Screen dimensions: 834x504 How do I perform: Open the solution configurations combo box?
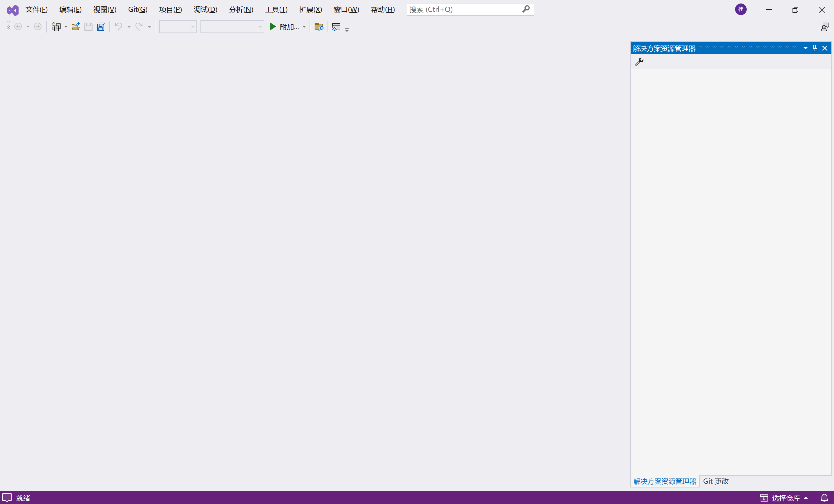[x=178, y=27]
